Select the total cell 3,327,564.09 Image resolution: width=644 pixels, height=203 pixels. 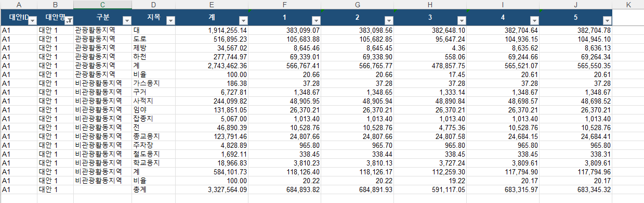click(212, 189)
